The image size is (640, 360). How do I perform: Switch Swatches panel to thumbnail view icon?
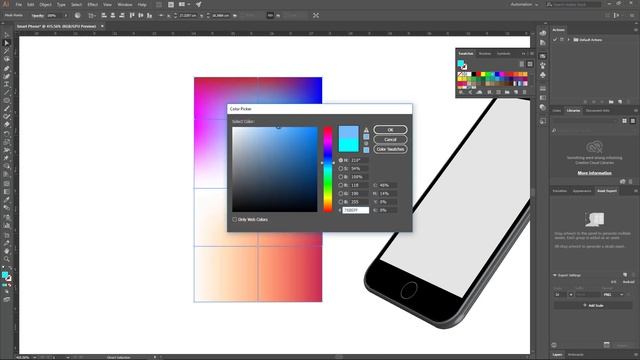pyautogui.click(x=530, y=64)
